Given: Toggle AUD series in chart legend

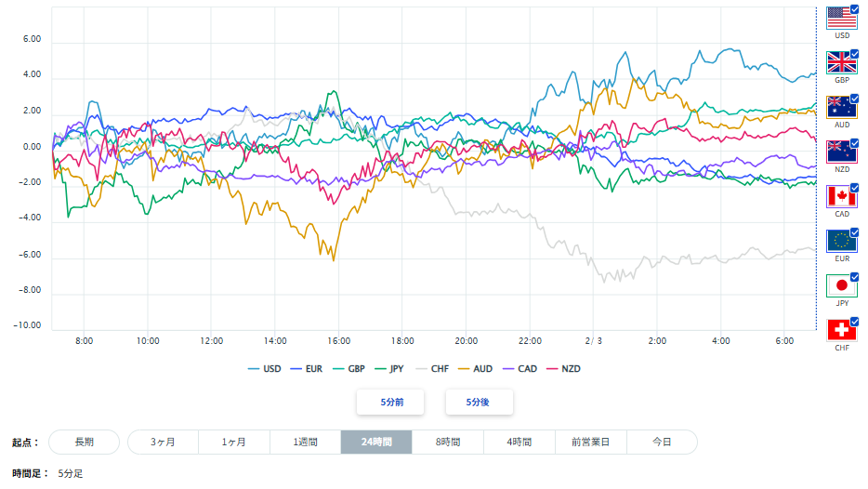Looking at the screenshot, I should click(x=476, y=369).
